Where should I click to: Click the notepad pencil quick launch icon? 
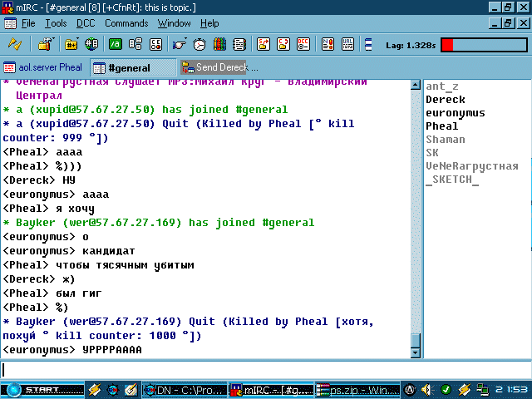131,390
